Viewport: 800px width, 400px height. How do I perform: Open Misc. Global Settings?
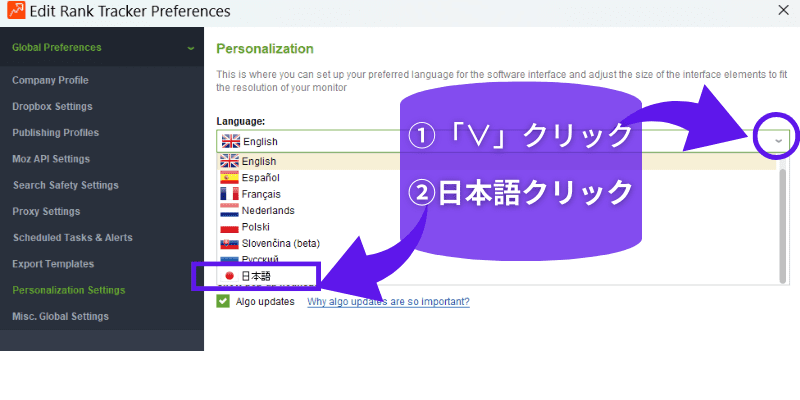[x=61, y=316]
